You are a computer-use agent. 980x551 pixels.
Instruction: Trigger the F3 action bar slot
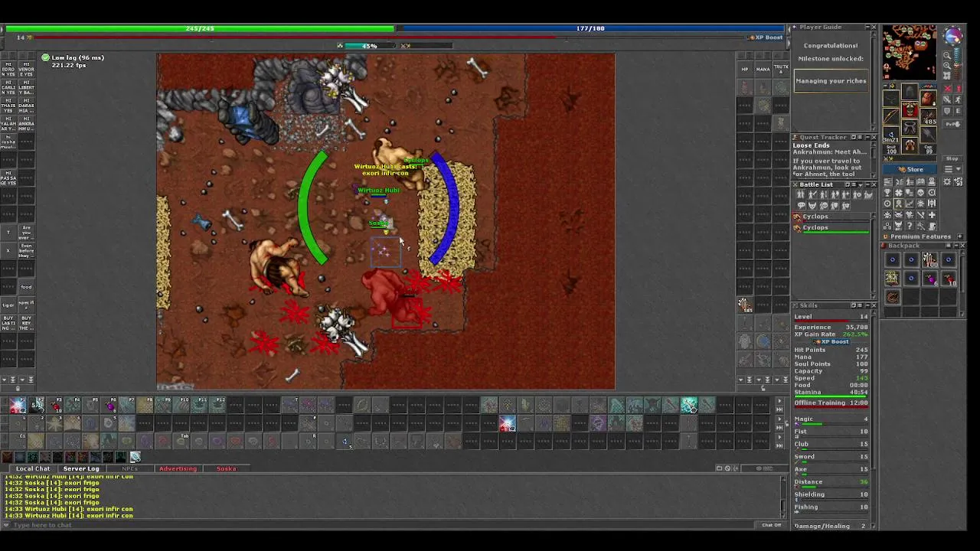[x=54, y=405]
